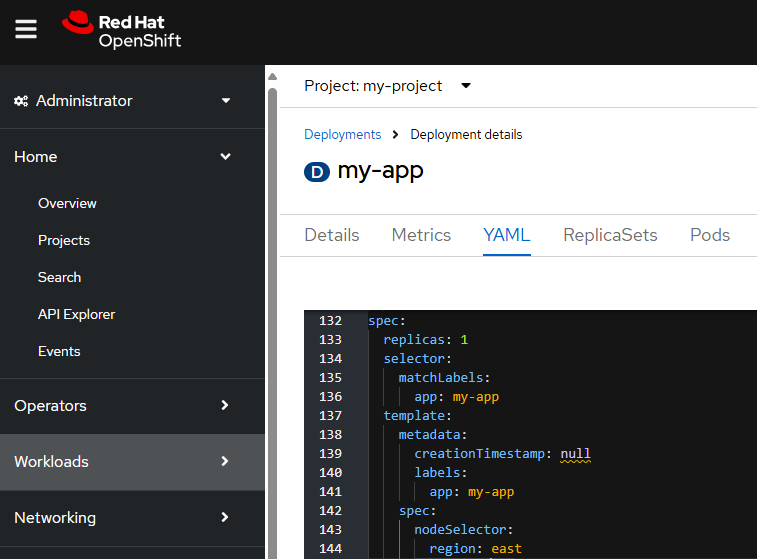Click 'template:' on line 137
Image resolution: width=757 pixels, height=559 pixels.
click(417, 416)
